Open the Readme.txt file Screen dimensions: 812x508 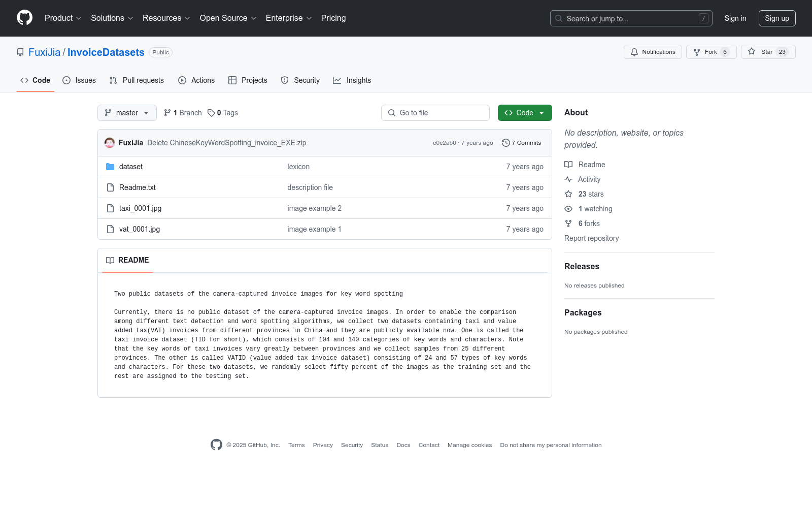tap(138, 187)
